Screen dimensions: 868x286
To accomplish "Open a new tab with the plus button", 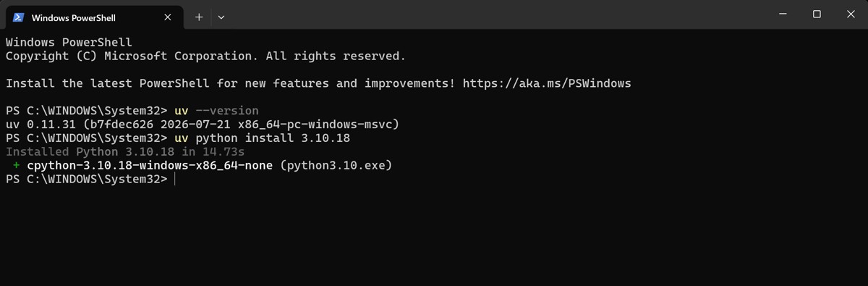I will click(199, 17).
